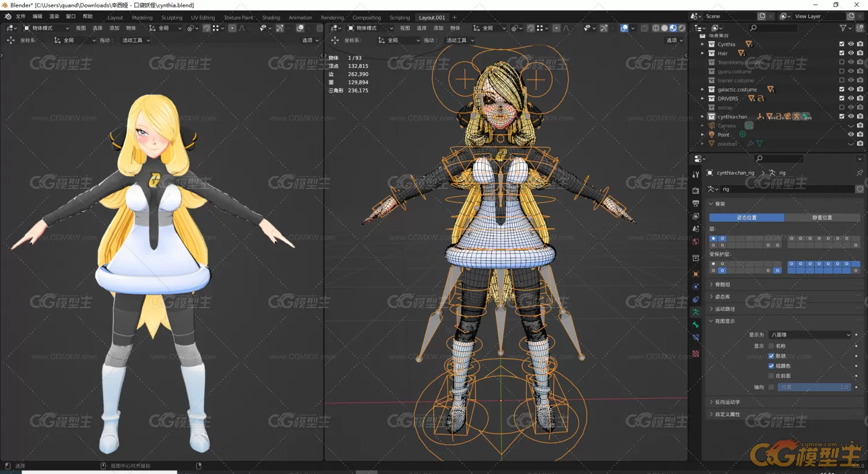Click the Scene name field
Screen dimensions: 868x474
pyautogui.click(x=729, y=16)
